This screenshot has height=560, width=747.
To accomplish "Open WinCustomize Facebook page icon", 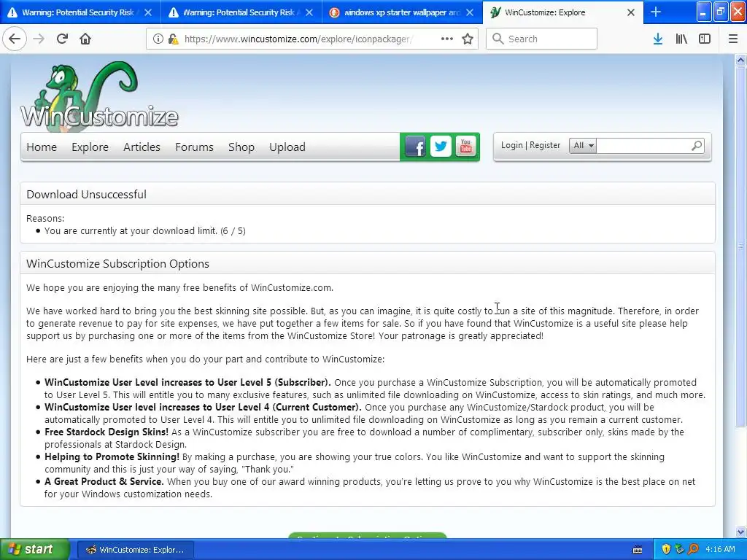I will (x=415, y=147).
